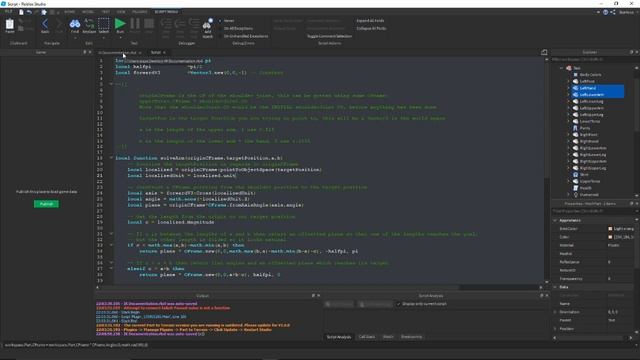Screen dimensions: 640x360
Task: Click the Filter Properties search field
Action: [x=593, y=211]
